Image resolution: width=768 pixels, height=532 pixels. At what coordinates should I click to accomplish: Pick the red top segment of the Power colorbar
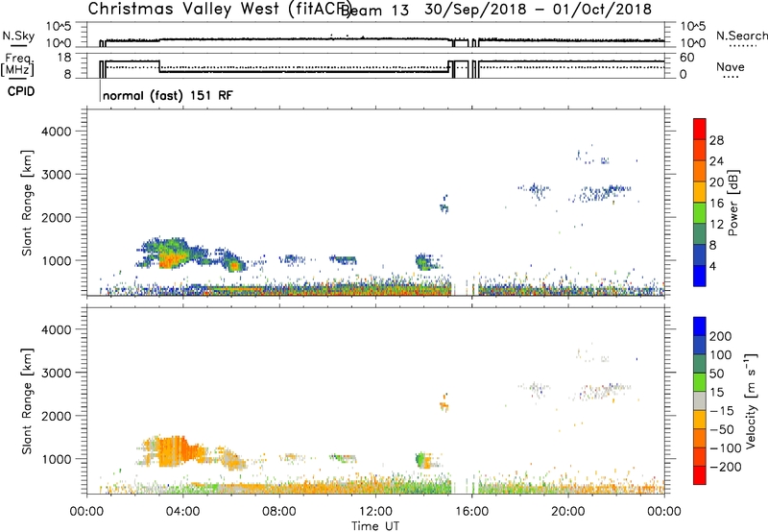[700, 129]
